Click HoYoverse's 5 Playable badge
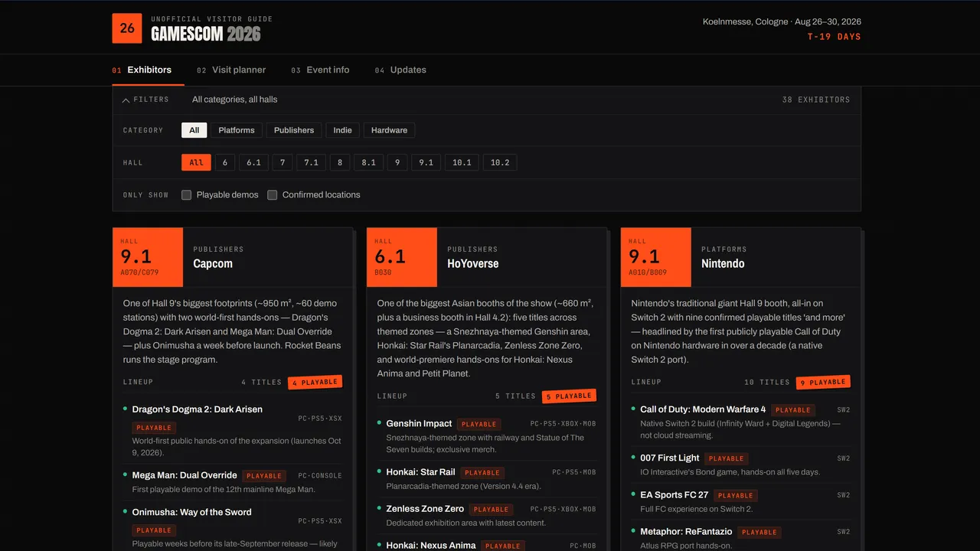The height and width of the screenshot is (551, 980). coord(569,396)
